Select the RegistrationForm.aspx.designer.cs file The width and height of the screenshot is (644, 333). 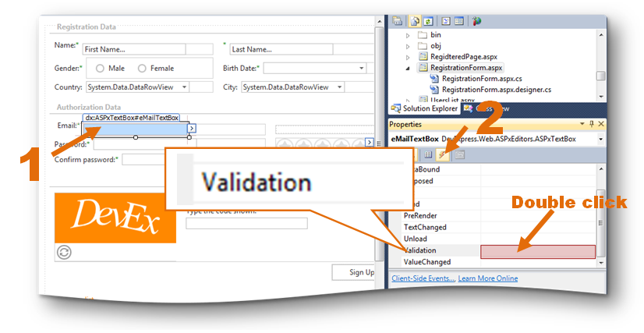pyautogui.click(x=497, y=90)
